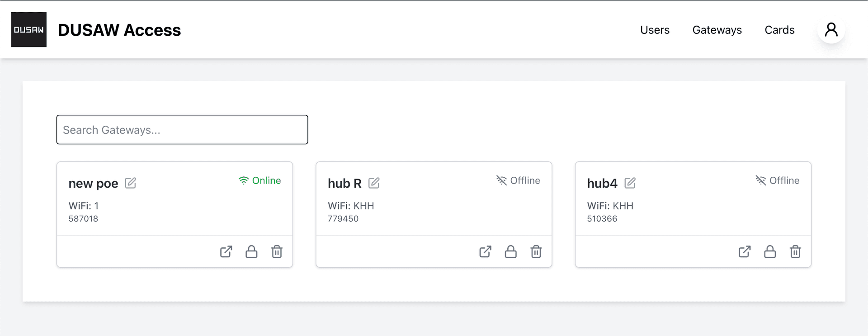The width and height of the screenshot is (868, 336).
Task: Click the Search Gateways input field
Action: [x=182, y=130]
